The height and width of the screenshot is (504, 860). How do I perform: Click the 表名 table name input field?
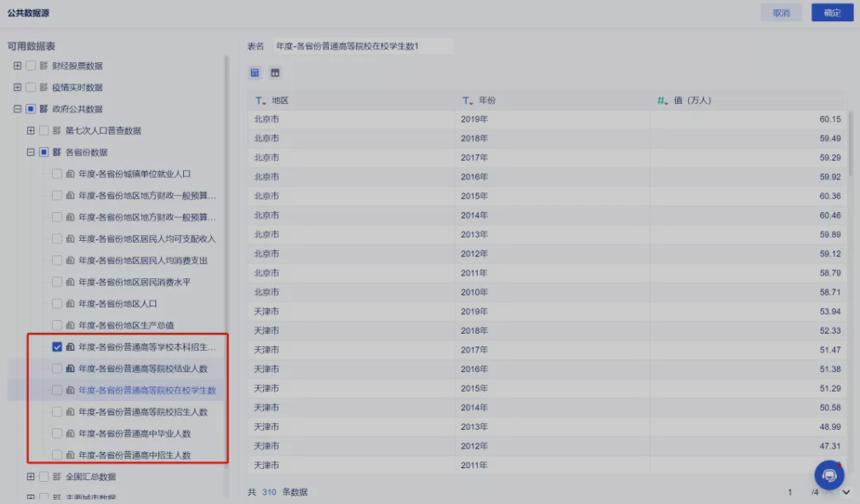tap(363, 46)
